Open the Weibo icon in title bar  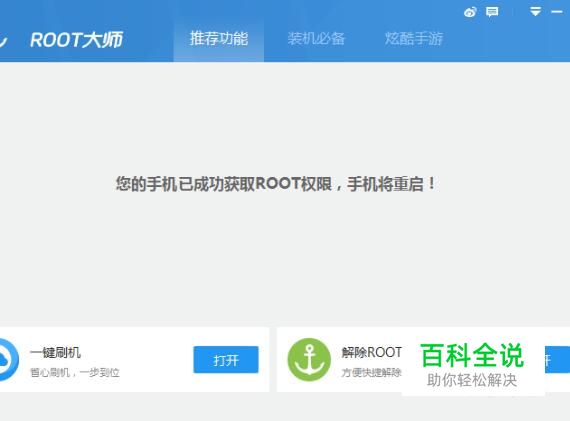470,12
